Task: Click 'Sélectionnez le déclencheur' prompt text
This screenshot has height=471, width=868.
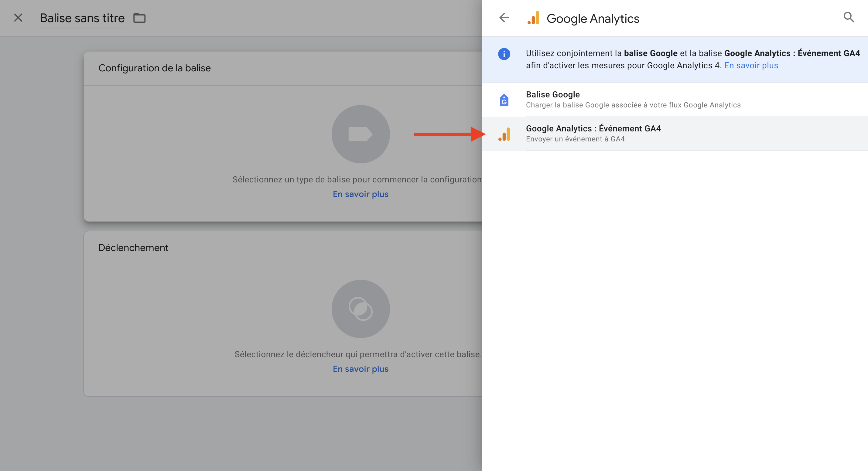Action: 358,354
